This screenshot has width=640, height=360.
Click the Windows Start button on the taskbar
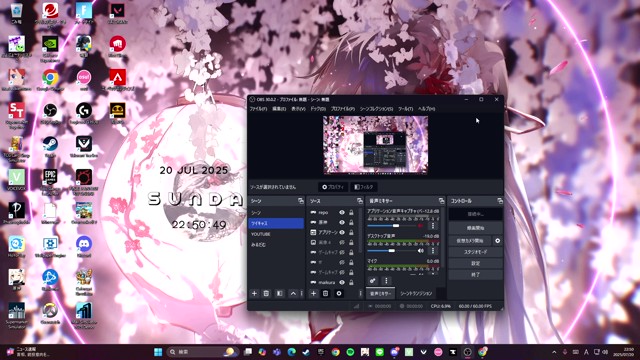158,352
